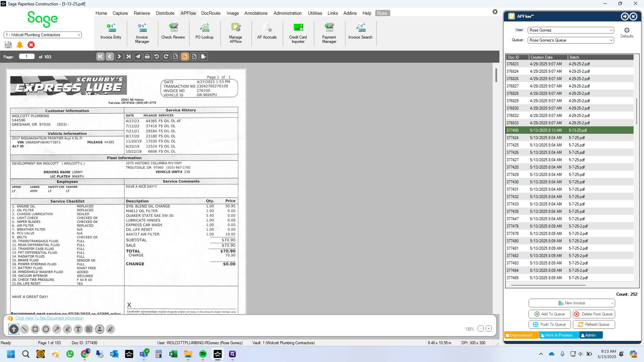
Task: Click Delete From Queue button
Action: (594, 314)
